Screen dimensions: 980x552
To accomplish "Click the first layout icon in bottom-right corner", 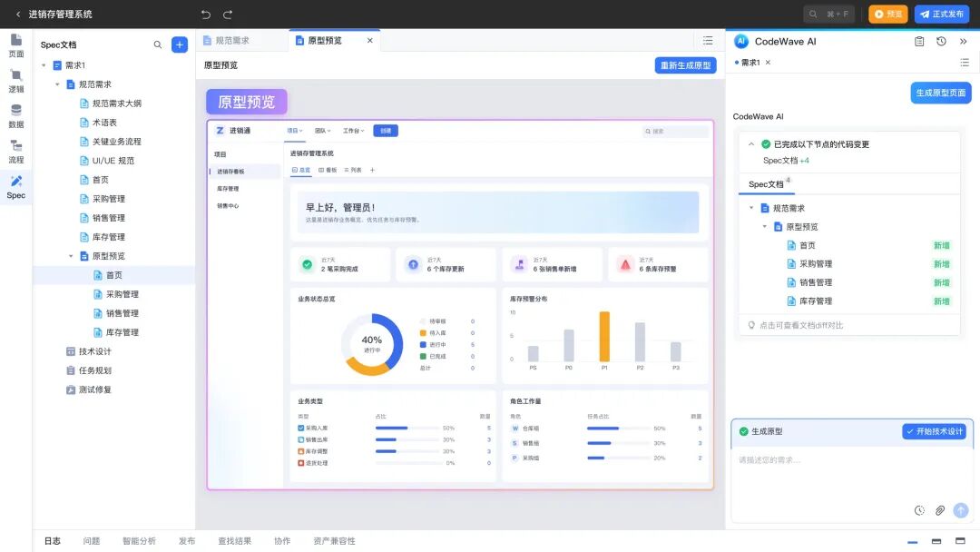I will point(913,541).
